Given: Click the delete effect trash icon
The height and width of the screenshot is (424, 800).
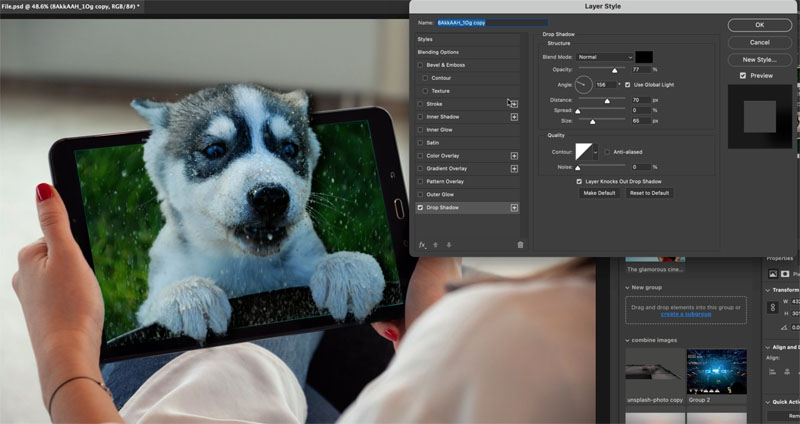Looking at the screenshot, I should (x=520, y=245).
